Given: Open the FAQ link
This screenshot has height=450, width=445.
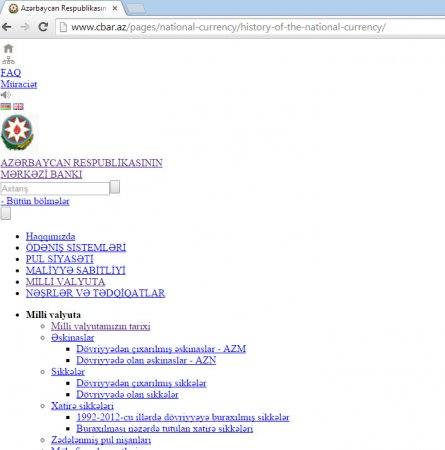Looking at the screenshot, I should [x=11, y=73].
